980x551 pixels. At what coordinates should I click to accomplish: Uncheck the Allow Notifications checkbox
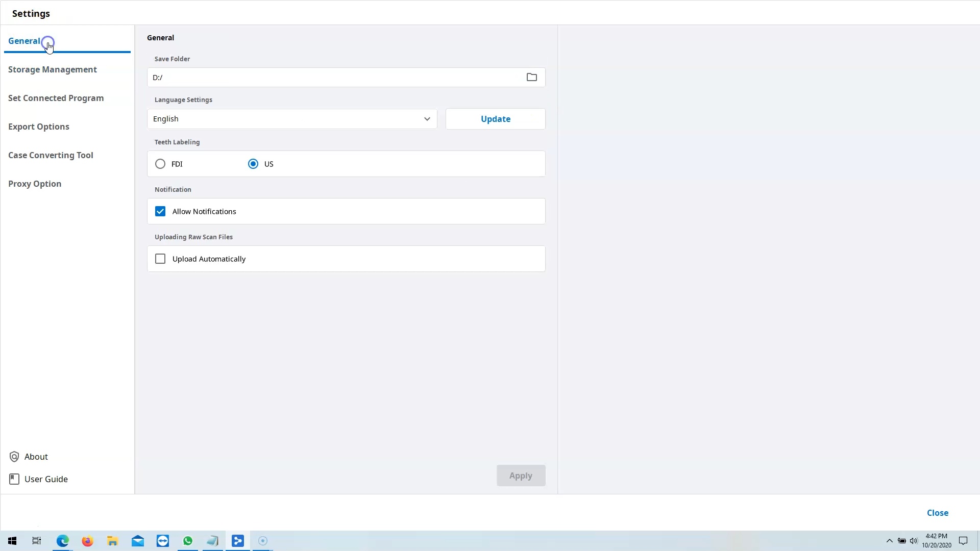tap(160, 211)
